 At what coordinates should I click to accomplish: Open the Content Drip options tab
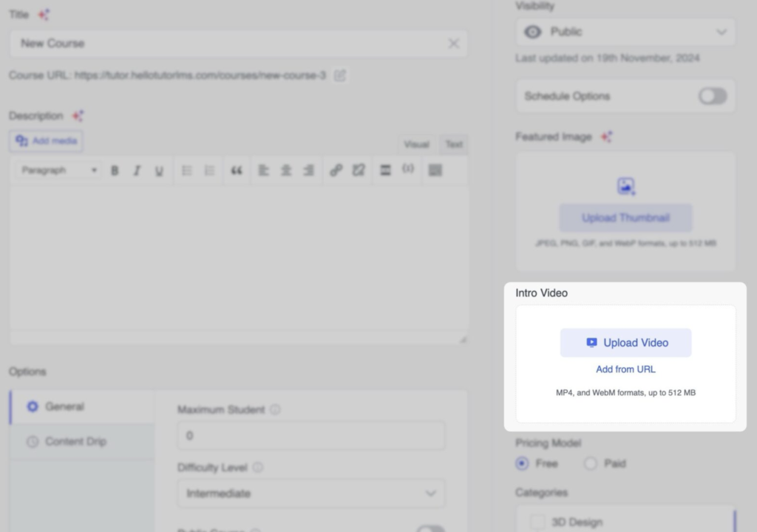tap(75, 442)
